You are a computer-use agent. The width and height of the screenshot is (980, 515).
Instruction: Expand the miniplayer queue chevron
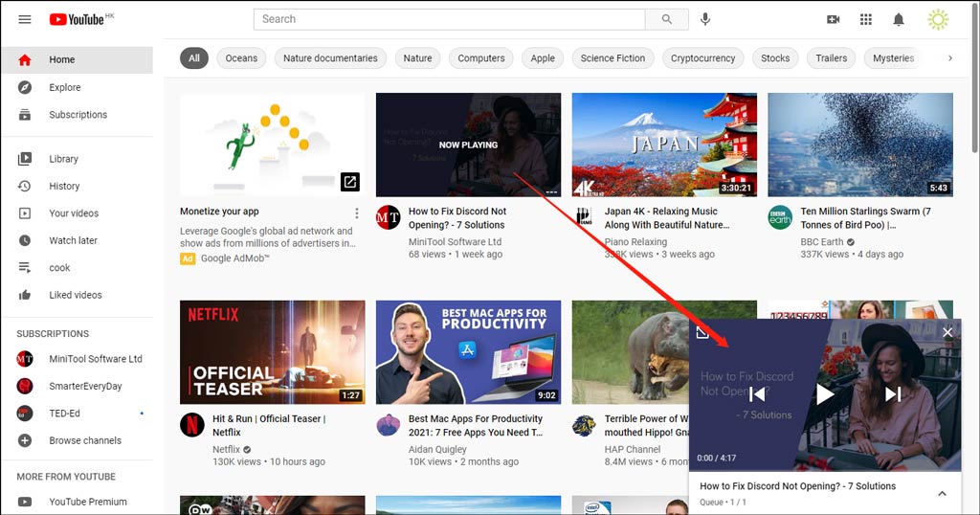point(942,494)
